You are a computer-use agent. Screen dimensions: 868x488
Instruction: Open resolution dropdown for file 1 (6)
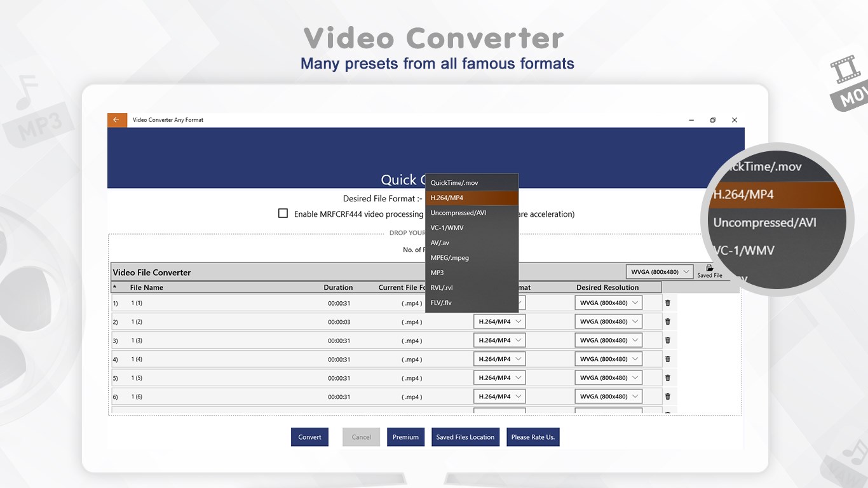point(609,396)
